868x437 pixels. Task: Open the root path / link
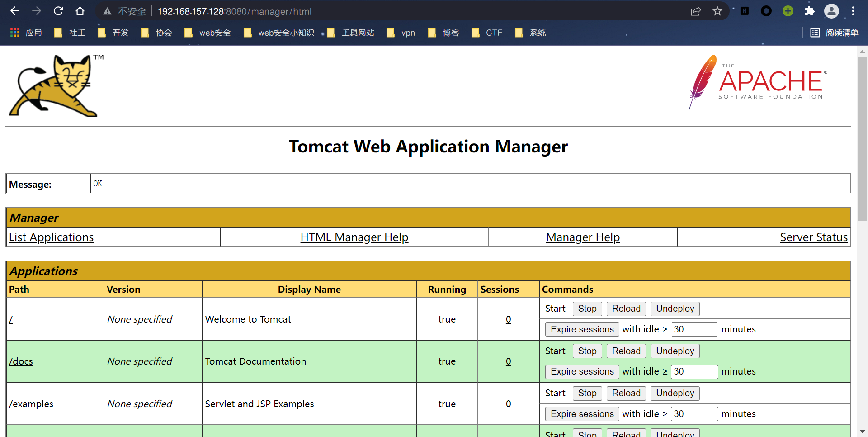click(11, 319)
